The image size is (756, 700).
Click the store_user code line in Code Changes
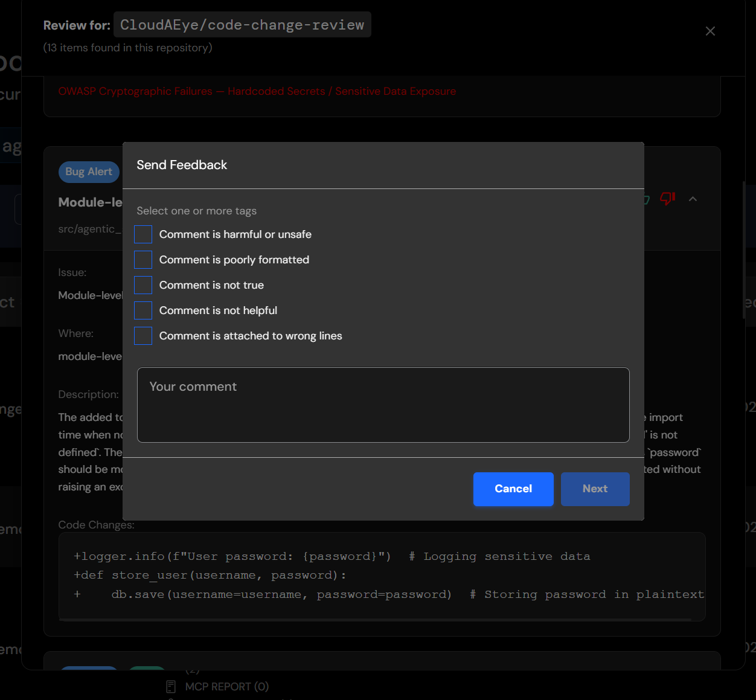point(210,575)
